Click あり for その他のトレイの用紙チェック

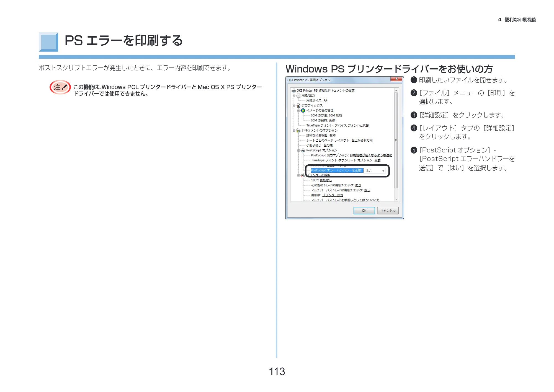(358, 185)
